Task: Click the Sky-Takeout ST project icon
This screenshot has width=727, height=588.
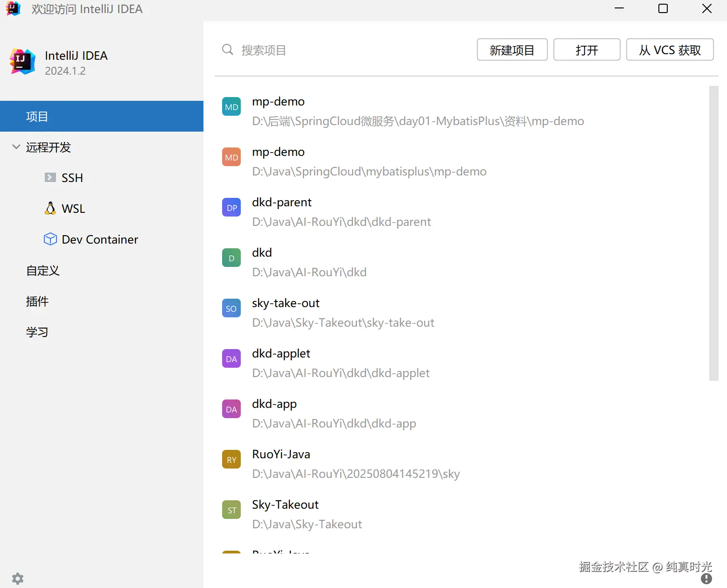Action: [231, 509]
